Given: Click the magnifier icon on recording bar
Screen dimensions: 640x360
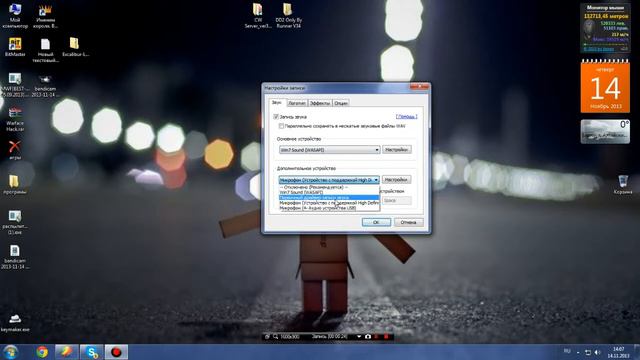Looking at the screenshot, I should [x=276, y=337].
